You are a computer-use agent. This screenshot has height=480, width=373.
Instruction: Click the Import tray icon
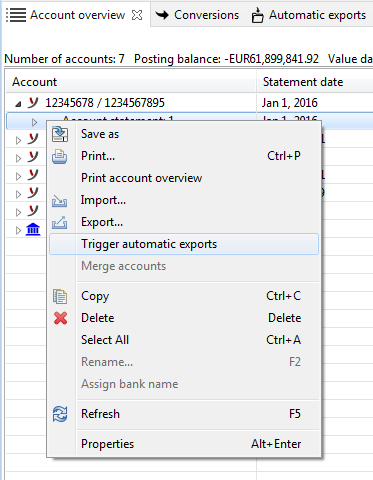(59, 201)
